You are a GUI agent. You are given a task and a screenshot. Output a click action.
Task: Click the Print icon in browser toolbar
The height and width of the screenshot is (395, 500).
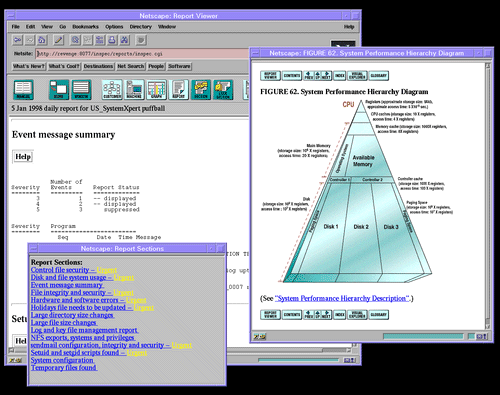pos(112,40)
